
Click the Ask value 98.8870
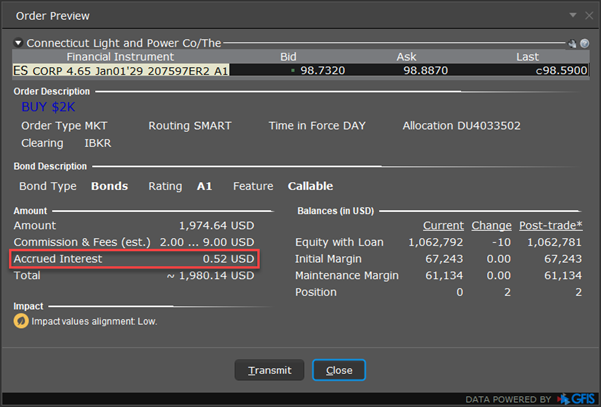pyautogui.click(x=425, y=71)
